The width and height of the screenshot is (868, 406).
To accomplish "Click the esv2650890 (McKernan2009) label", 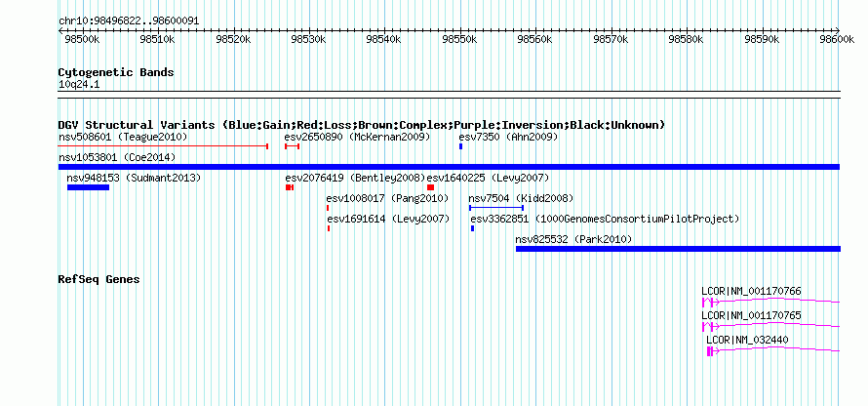I will tap(357, 137).
